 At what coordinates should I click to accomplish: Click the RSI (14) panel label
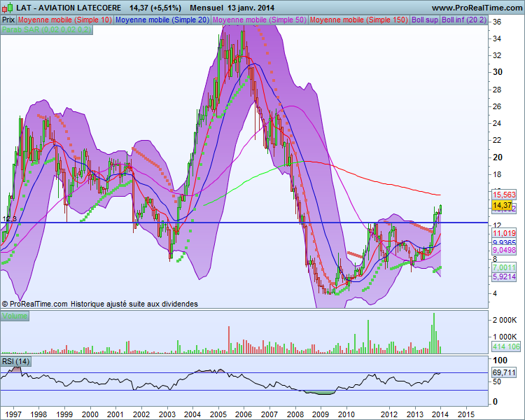point(15,361)
